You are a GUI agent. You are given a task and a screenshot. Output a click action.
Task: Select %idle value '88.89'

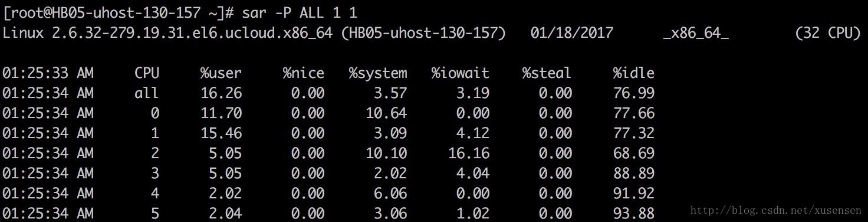pos(634,174)
